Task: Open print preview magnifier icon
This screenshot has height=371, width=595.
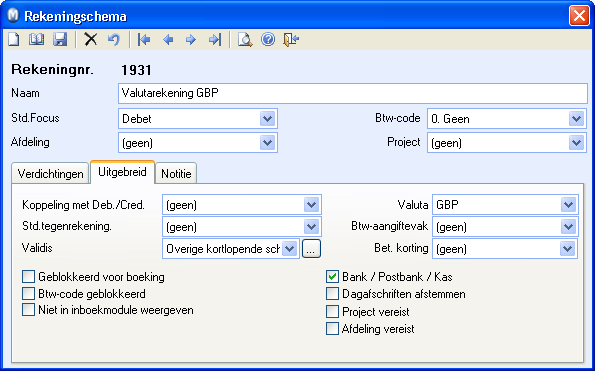Action: (x=245, y=39)
